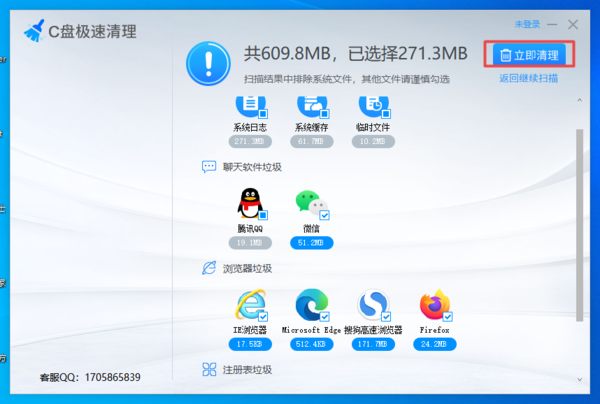
Task: Click the 注册表垃圾 registry section icon
Action: (209, 369)
